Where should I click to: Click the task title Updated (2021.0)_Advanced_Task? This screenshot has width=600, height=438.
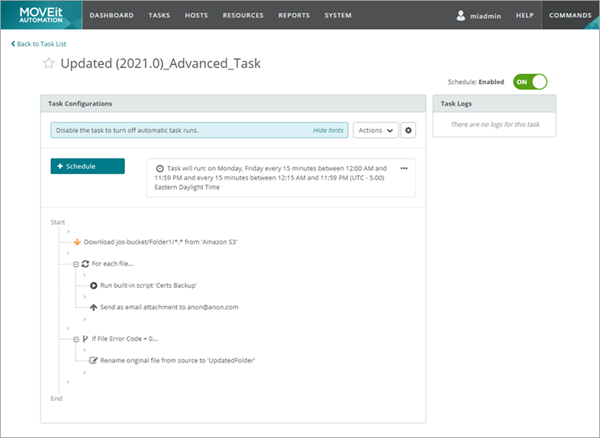click(x=160, y=63)
